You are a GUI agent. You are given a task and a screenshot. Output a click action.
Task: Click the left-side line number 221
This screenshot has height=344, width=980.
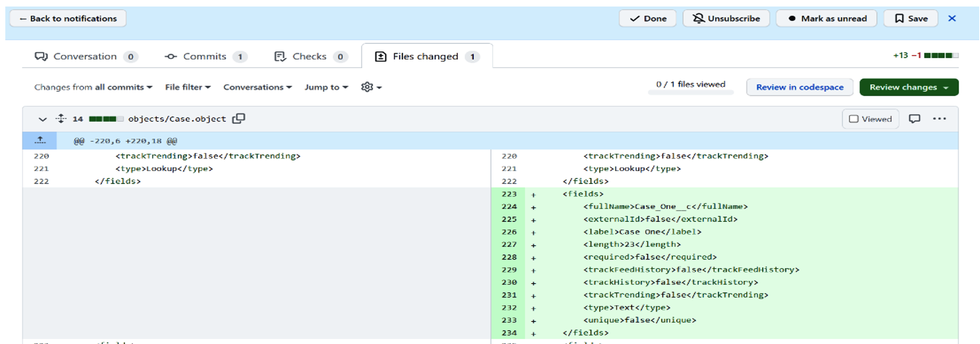pos(41,169)
